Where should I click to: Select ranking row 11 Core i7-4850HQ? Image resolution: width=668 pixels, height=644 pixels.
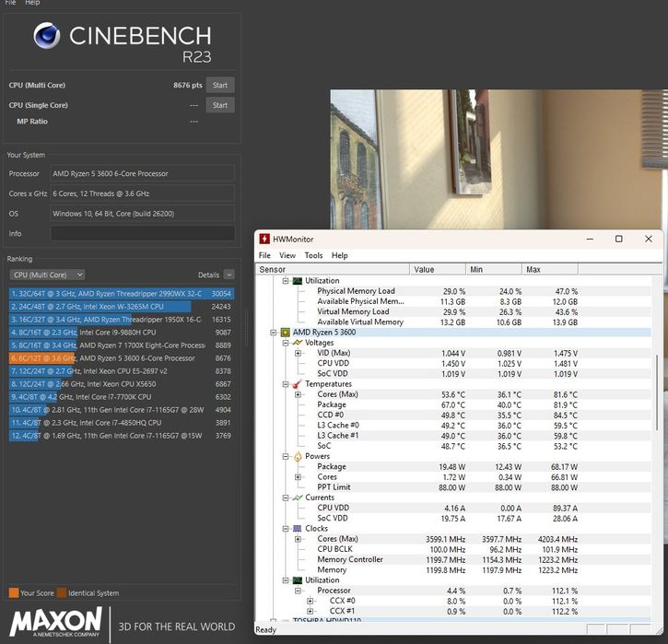click(x=122, y=423)
